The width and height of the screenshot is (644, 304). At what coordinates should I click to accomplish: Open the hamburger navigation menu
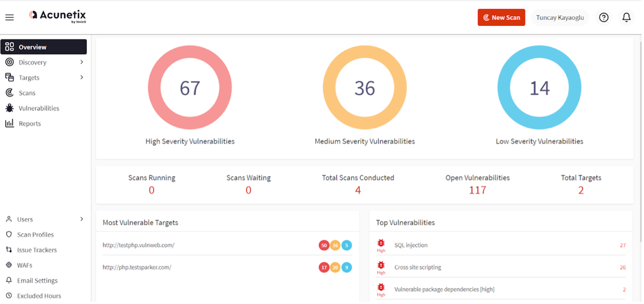10,18
